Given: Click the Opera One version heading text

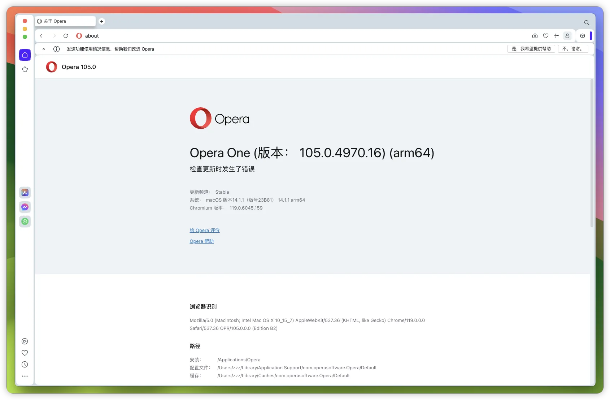Looking at the screenshot, I should [312, 153].
